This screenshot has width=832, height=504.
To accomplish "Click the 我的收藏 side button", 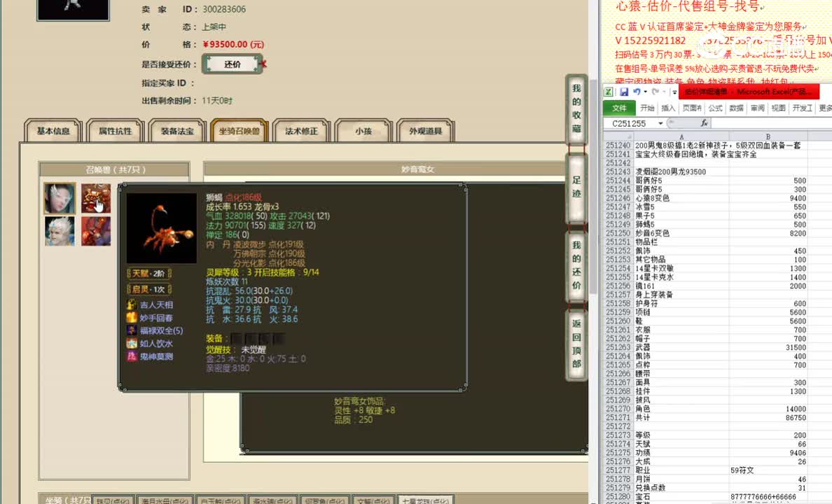I will [576, 108].
